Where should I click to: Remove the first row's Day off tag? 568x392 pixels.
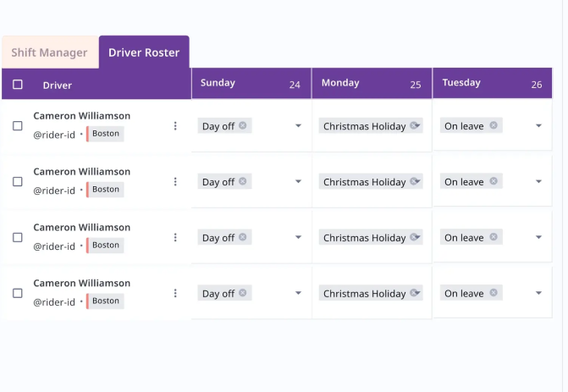(243, 125)
